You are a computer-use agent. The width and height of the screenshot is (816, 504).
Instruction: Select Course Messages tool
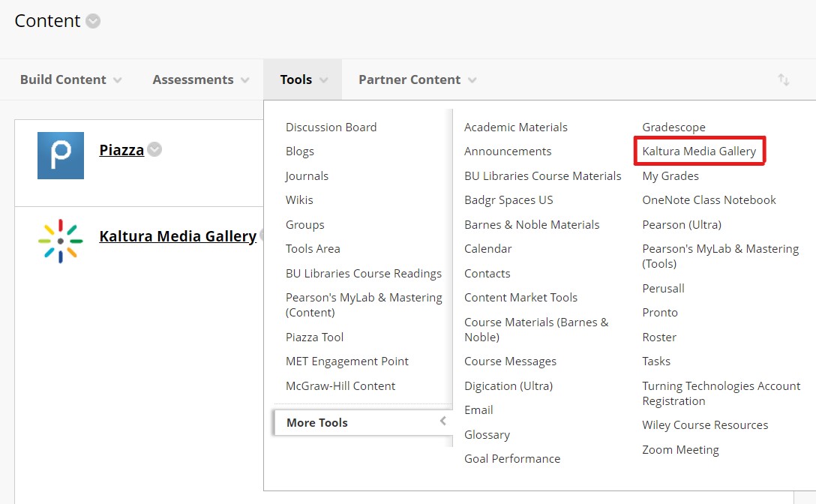pyautogui.click(x=510, y=361)
